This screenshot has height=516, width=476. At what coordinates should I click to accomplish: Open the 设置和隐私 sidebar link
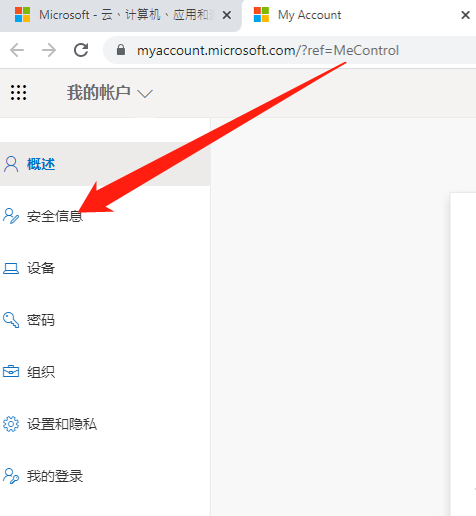click(x=62, y=424)
